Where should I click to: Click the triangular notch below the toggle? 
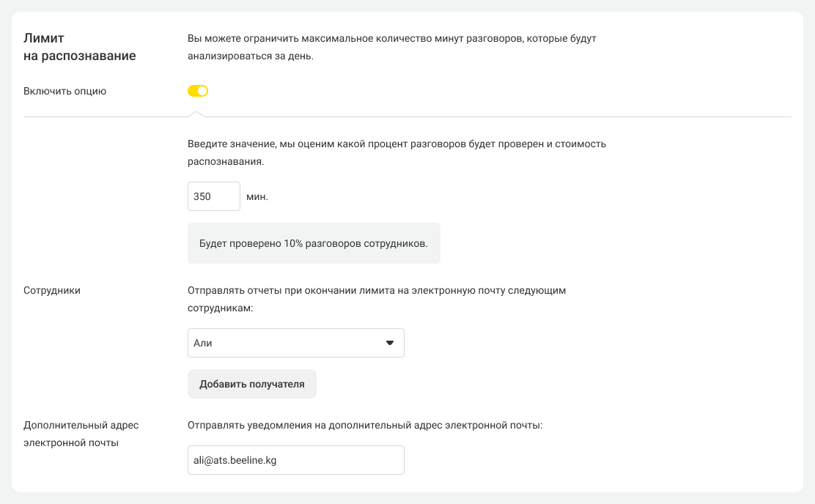(196, 114)
